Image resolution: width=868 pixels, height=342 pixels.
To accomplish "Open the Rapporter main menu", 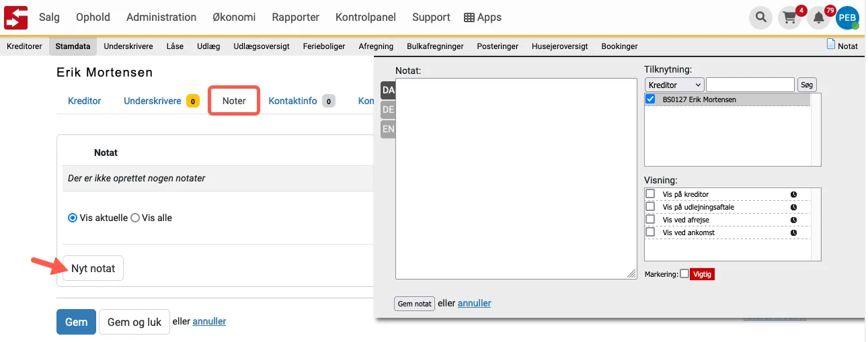I will [295, 17].
